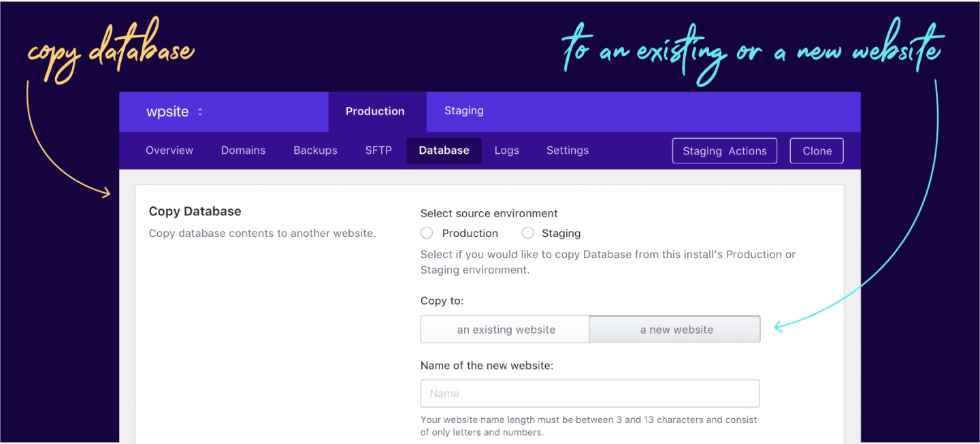Open the wpsite site selector arrows
Viewport: 980px width, 444px height.
click(200, 112)
